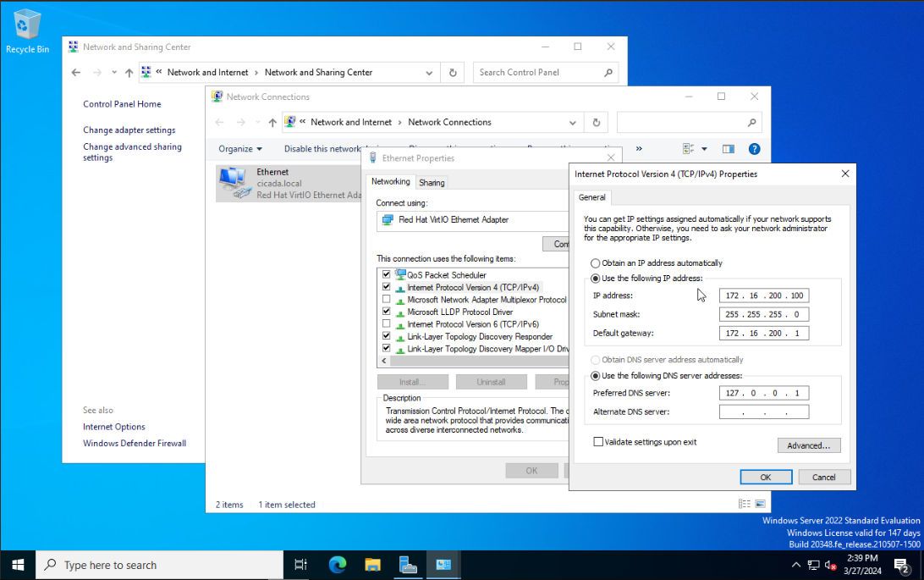The image size is (924, 580).
Task: Enable Validate settings upon exit
Action: pyautogui.click(x=598, y=441)
